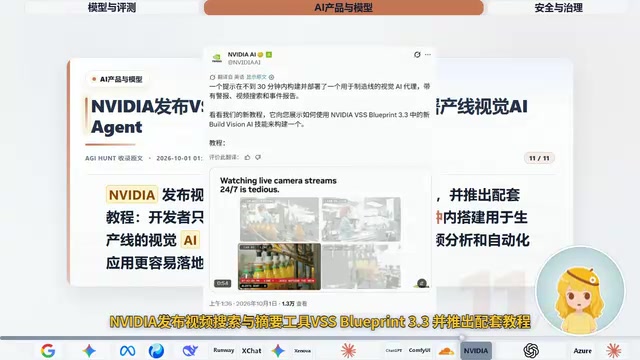Click the 0:54 video duration badge
Screen dimensions: 640x360
(222, 283)
